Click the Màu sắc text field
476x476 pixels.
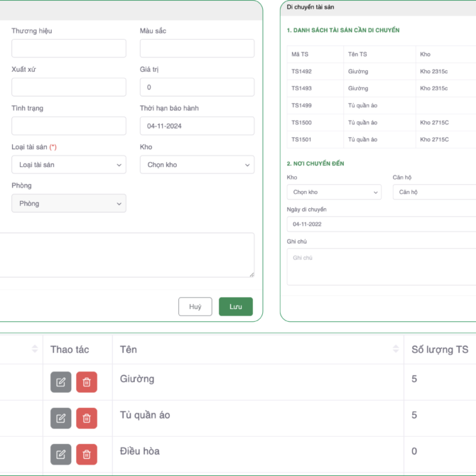[x=197, y=48]
